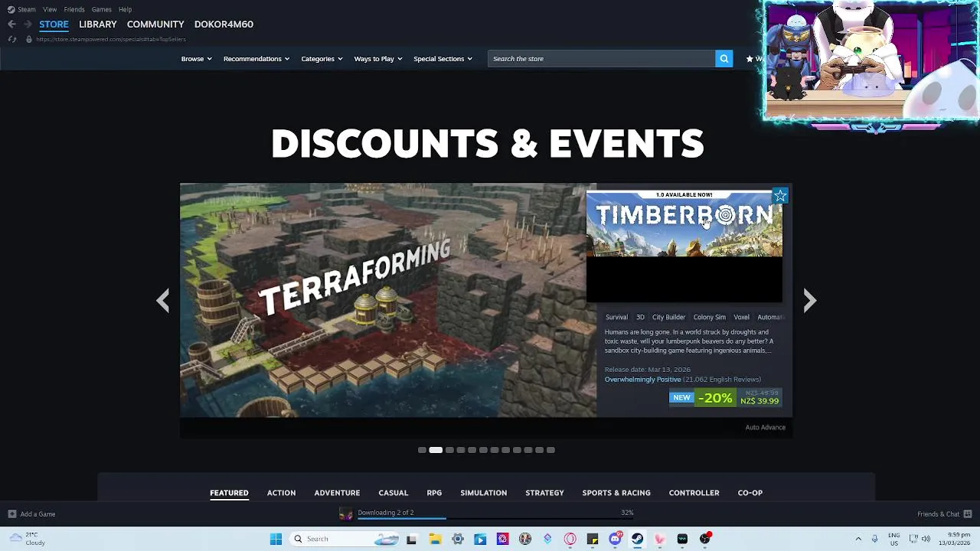Screen dimensions: 980x551
Task: Select the SPORTS & RACING category tab
Action: pyautogui.click(x=616, y=493)
